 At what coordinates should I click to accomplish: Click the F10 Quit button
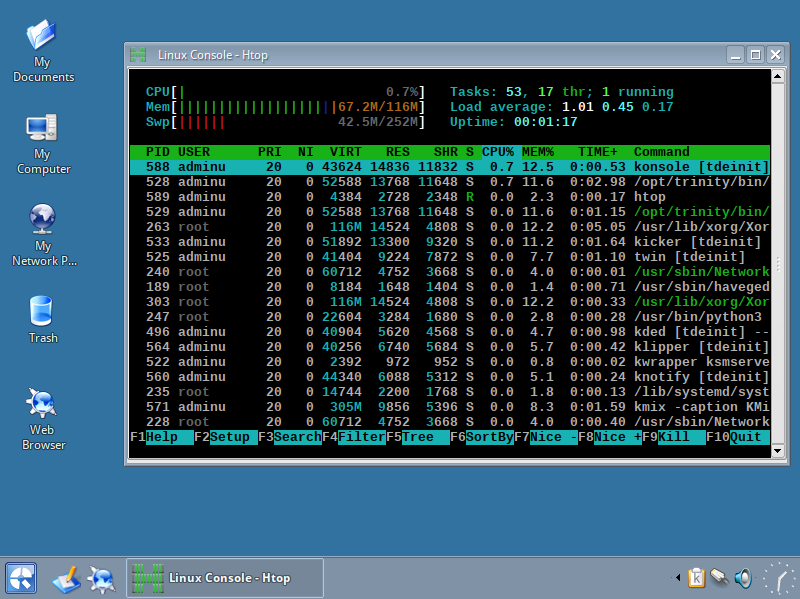click(738, 437)
